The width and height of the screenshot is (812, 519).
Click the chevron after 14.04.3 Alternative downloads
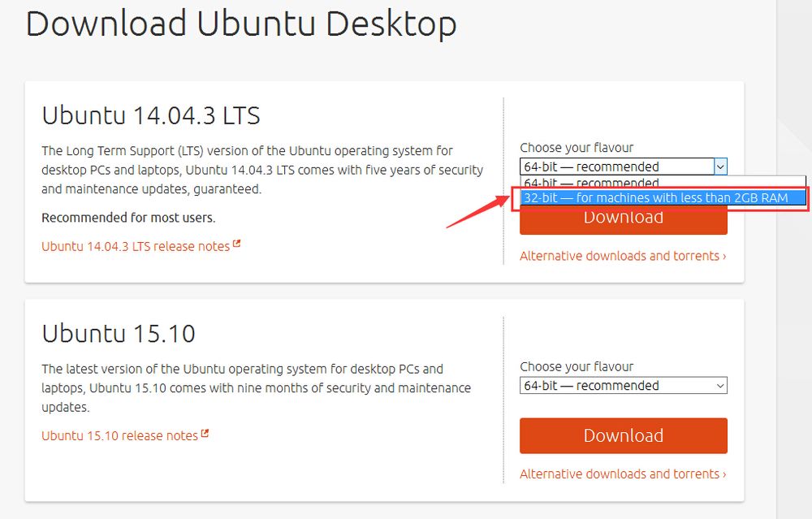[724, 257]
